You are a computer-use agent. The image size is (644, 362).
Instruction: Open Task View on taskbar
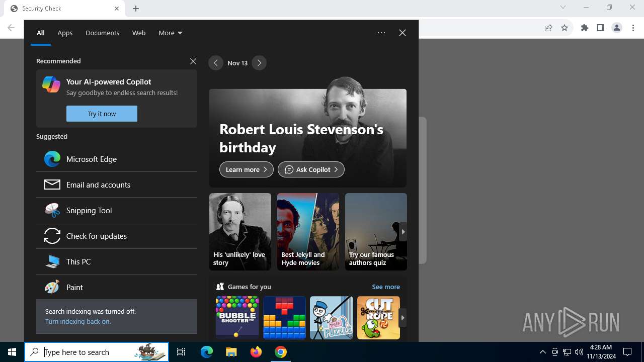coord(181,352)
